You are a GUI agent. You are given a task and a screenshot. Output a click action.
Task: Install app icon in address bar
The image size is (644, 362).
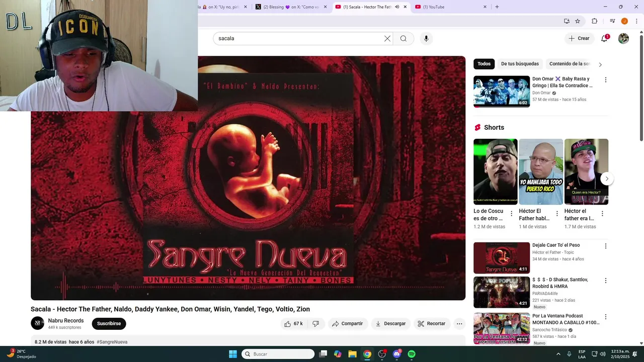pyautogui.click(x=567, y=21)
